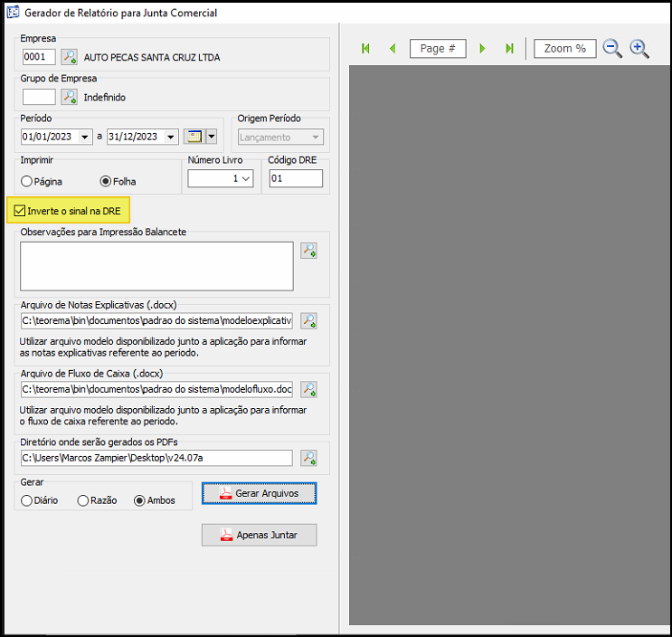
Task: Browse for the PDF output directory
Action: pyautogui.click(x=308, y=458)
